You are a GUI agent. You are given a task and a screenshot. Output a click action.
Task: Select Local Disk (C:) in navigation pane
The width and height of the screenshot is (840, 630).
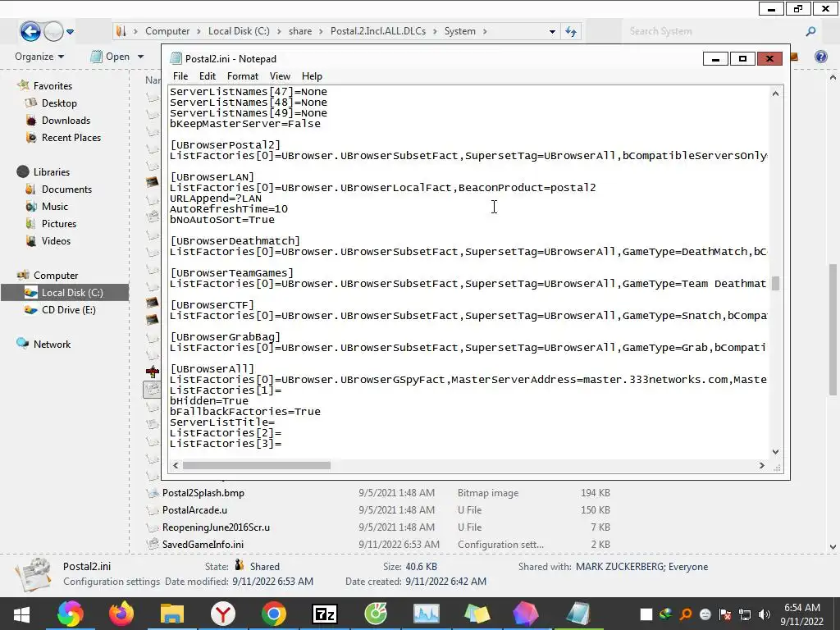click(x=64, y=293)
